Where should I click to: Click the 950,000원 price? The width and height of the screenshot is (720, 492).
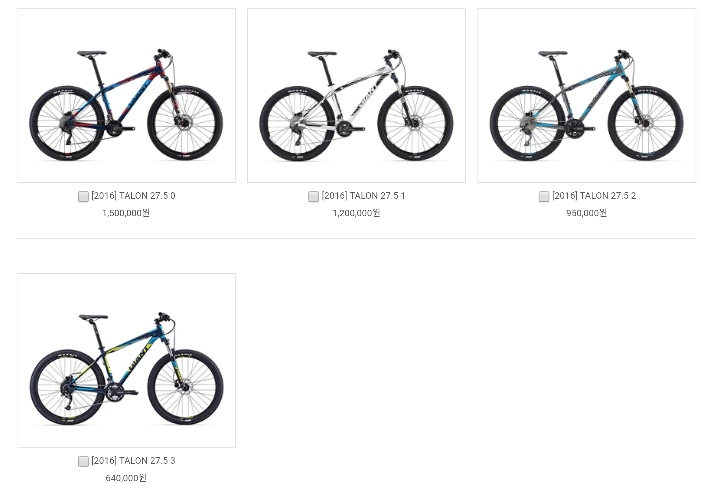(586, 213)
